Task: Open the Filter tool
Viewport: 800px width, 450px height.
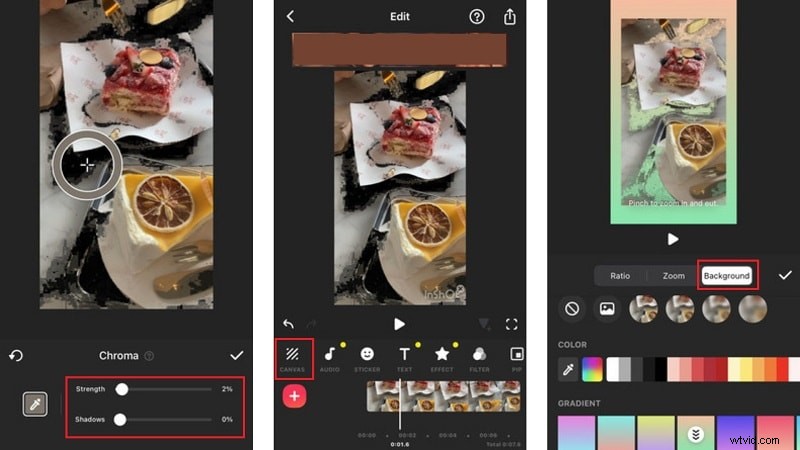Action: [479, 359]
